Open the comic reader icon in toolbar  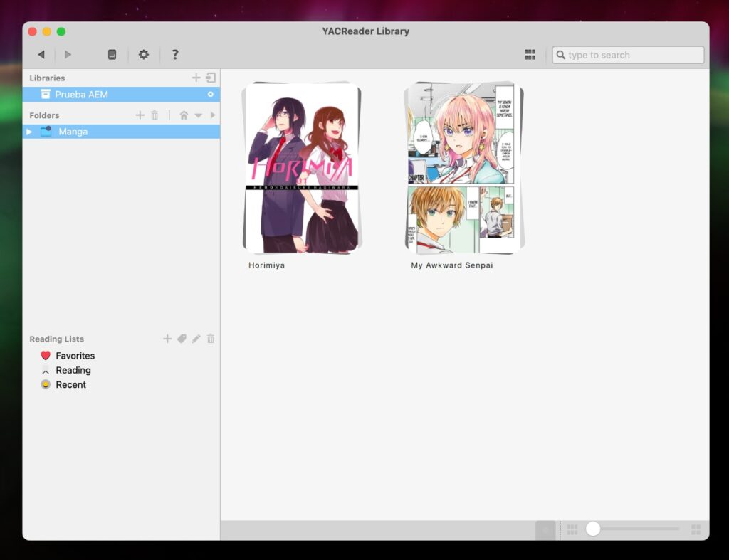point(111,54)
